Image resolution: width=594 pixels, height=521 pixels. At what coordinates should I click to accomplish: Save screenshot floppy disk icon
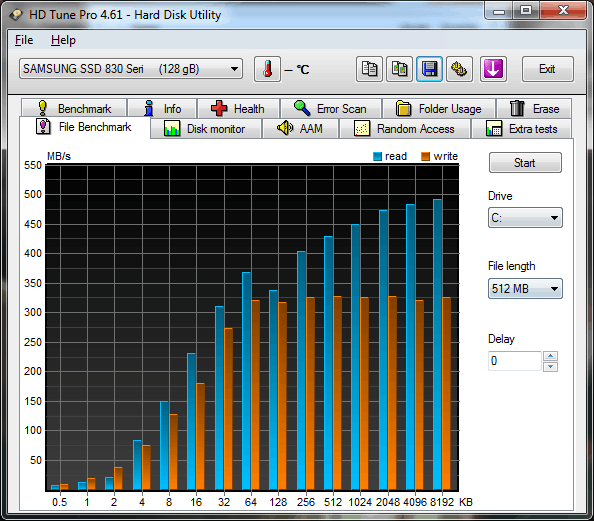tap(429, 69)
